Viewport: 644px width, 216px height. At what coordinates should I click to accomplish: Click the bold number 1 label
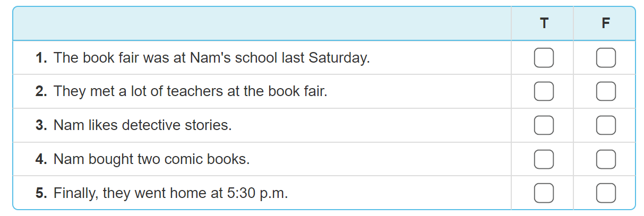point(41,58)
